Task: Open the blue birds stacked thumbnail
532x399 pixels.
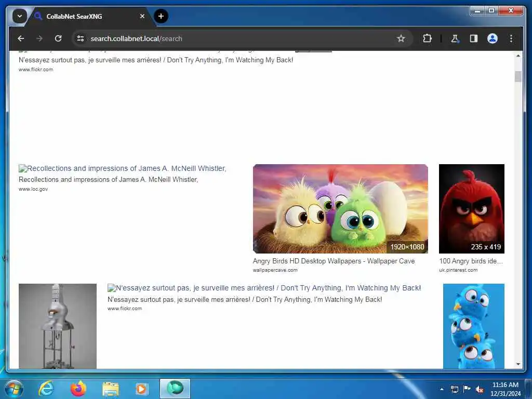Action: pos(473,326)
